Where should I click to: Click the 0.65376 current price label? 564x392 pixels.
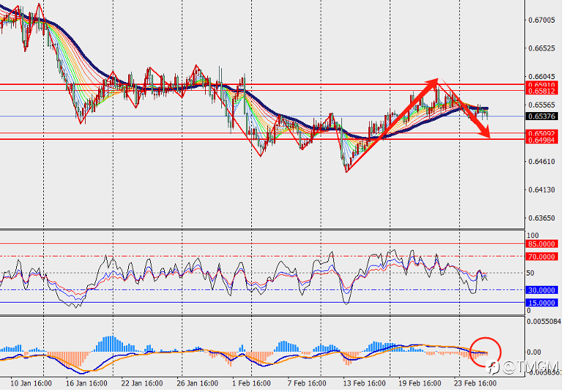coord(542,117)
